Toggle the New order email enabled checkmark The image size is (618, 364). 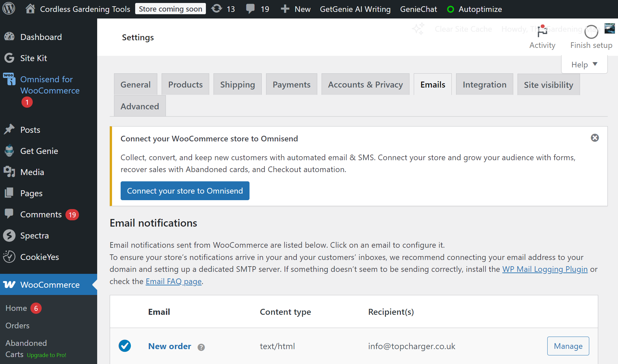pos(125,346)
